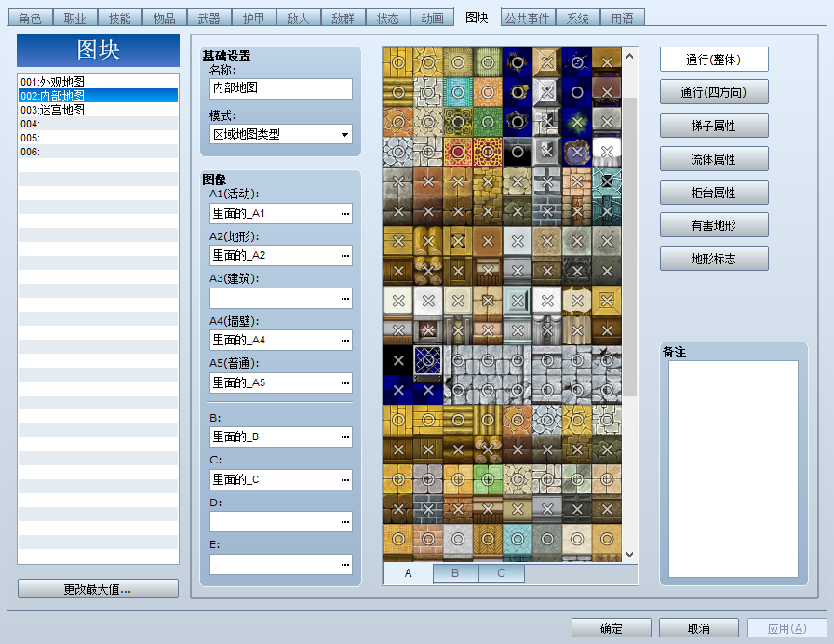Click the white tablecloth tile with X

[x=606, y=152]
